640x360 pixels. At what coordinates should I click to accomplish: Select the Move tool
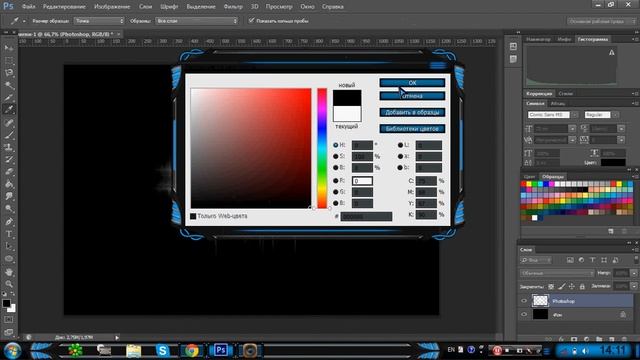click(x=9, y=48)
